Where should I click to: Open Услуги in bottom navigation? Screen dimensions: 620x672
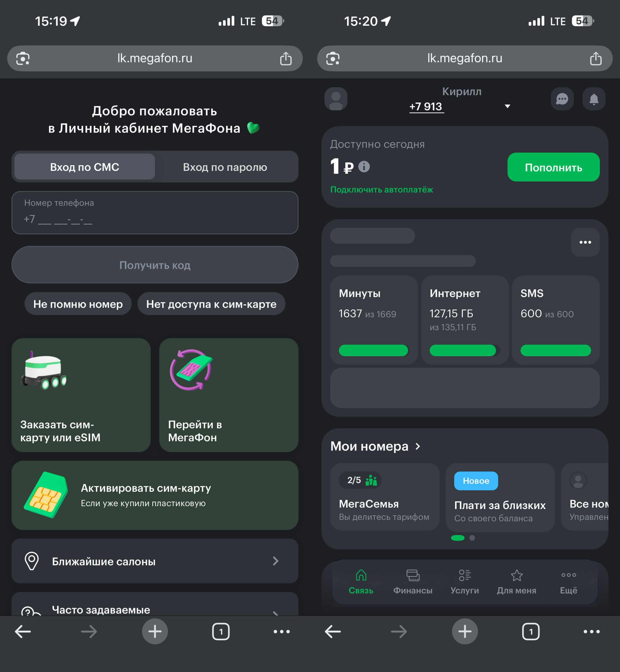click(x=465, y=582)
